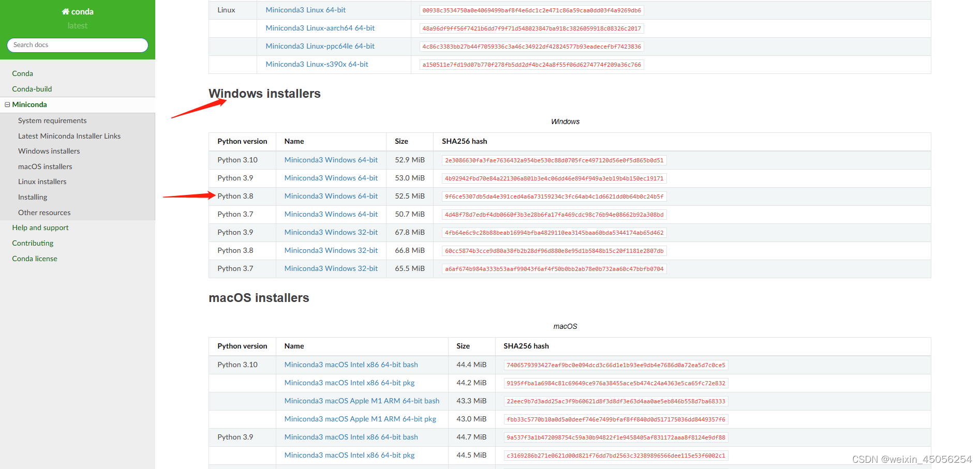This screenshot has height=469, width=980.
Task: Click the macOS installers heading
Action: 259,298
